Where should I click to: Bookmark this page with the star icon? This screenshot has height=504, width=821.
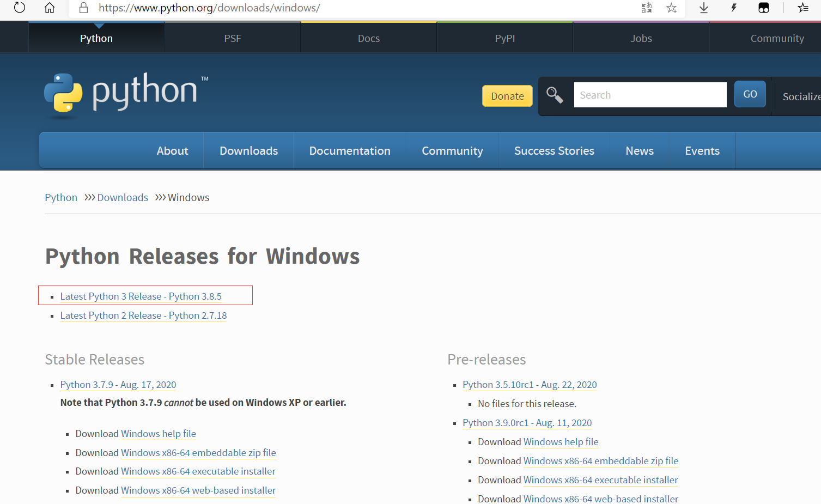click(x=672, y=8)
